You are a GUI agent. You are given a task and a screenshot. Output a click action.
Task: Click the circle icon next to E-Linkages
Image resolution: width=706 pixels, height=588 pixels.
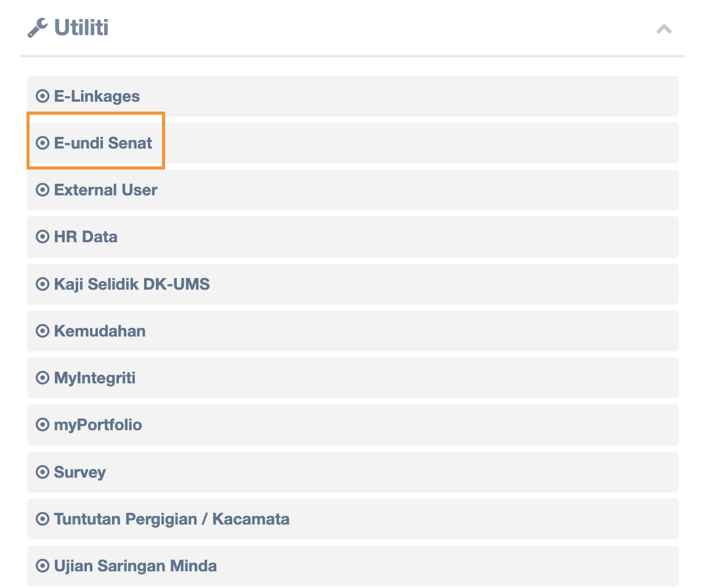tap(43, 96)
